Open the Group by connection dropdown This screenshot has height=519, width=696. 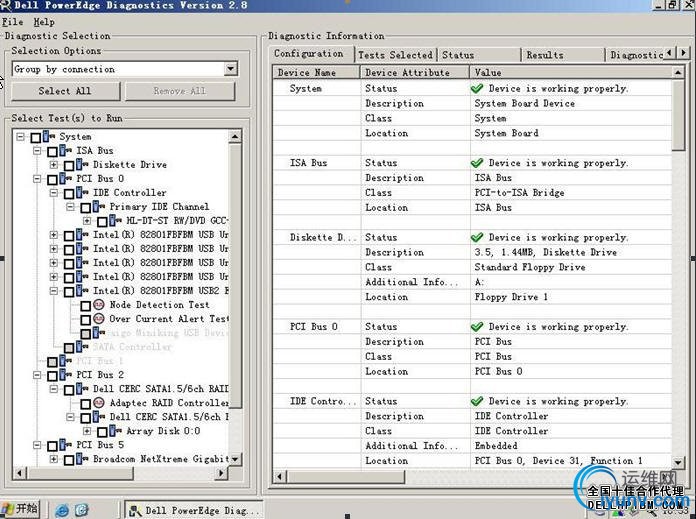231,69
